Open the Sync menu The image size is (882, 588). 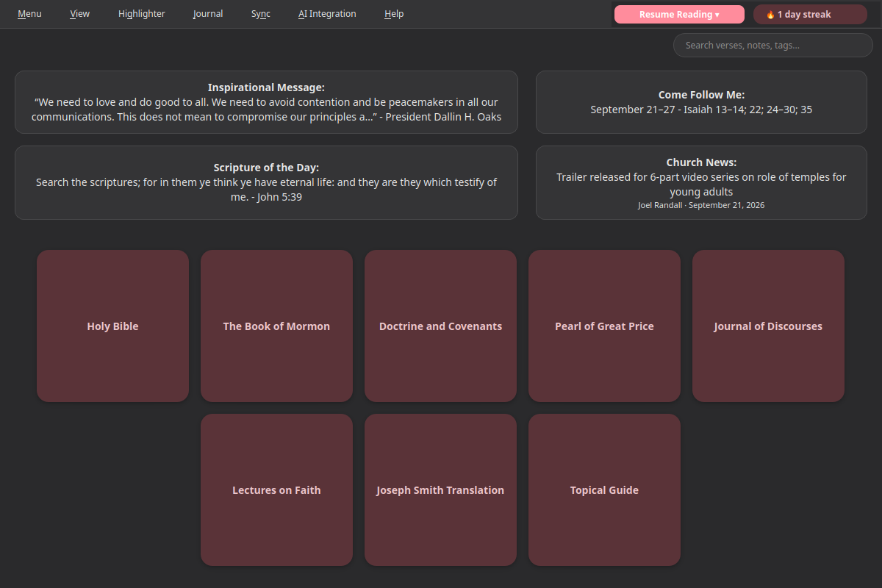261,14
